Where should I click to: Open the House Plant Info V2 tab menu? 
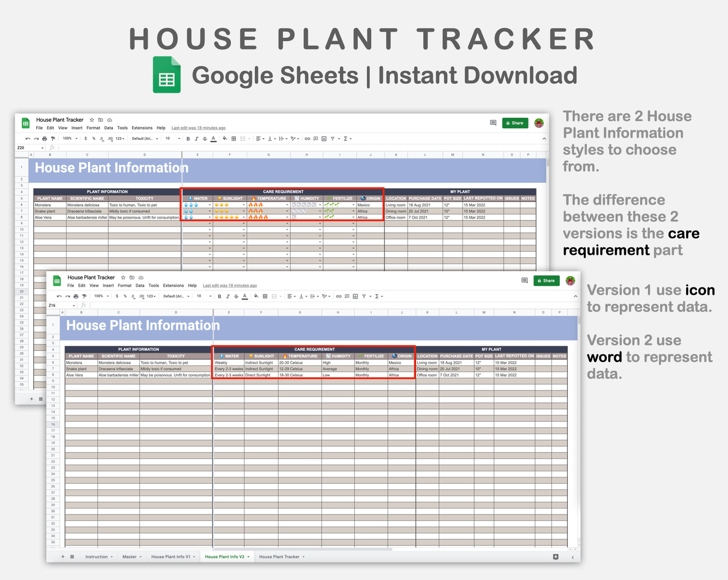[248, 556]
